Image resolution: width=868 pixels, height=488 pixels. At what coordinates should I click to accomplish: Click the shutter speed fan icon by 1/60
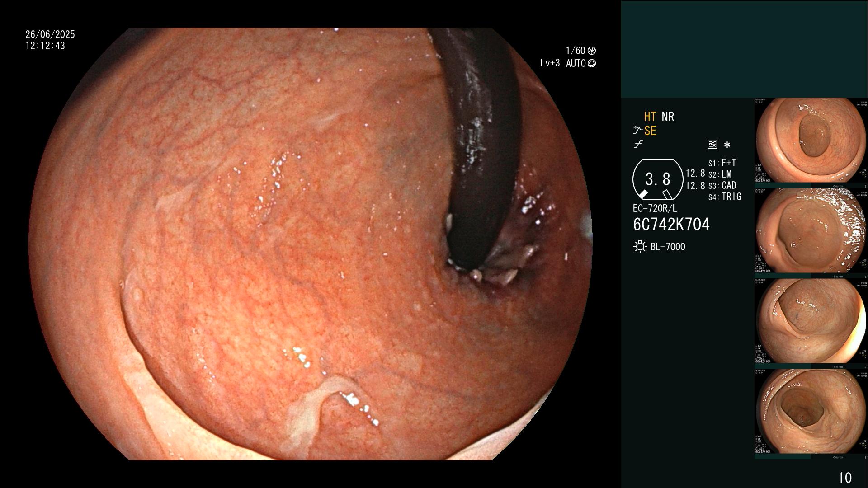(x=591, y=51)
